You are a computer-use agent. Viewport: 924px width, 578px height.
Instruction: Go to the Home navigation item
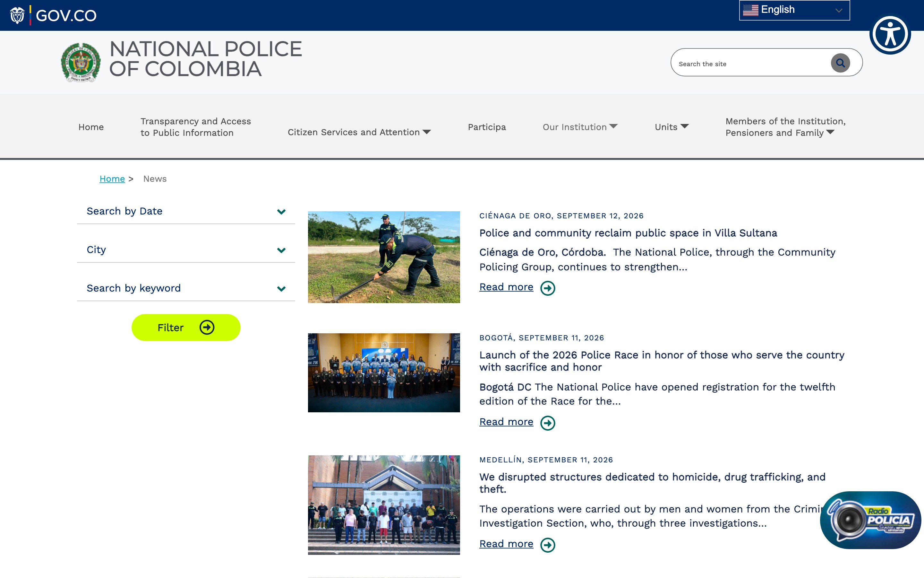91,127
